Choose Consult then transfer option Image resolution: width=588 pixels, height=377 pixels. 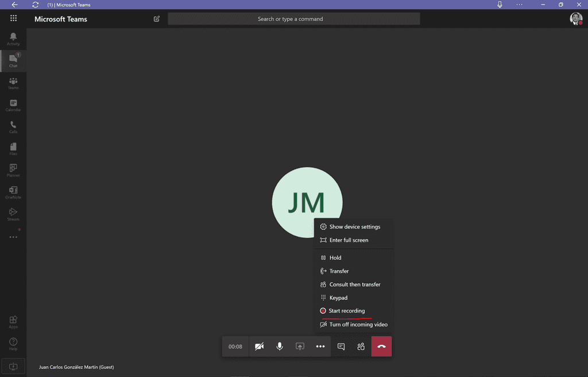pyautogui.click(x=354, y=284)
